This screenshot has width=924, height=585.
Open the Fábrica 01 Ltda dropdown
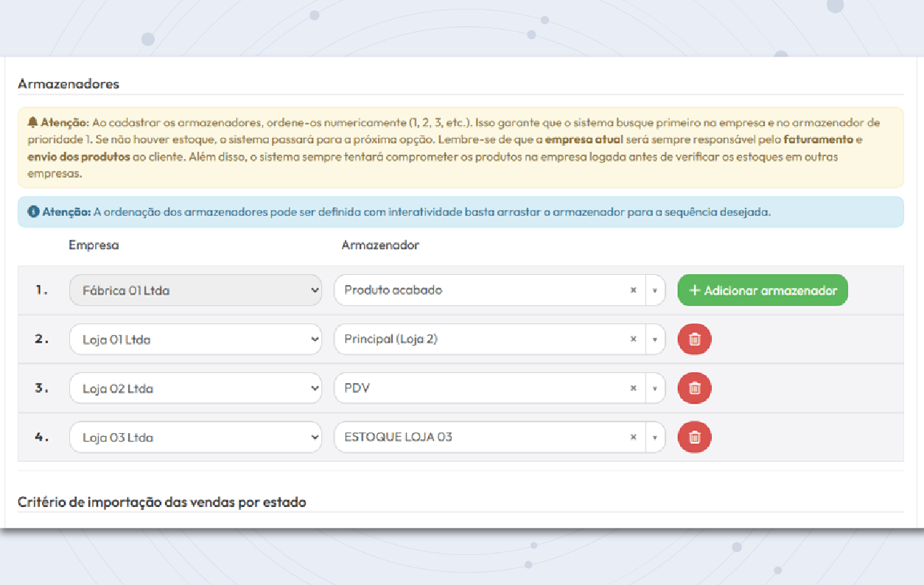pos(195,290)
